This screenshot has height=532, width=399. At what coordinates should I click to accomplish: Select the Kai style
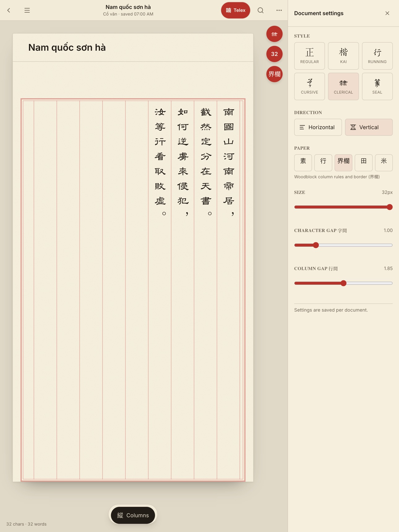pos(343,56)
